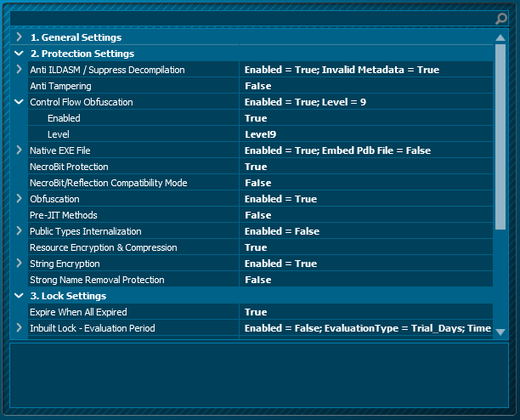Expand the String Encryption property

tap(19, 264)
